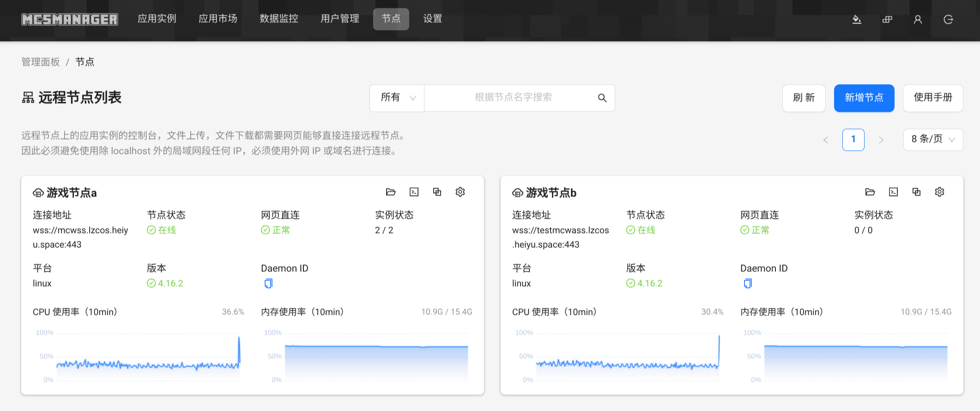Click instance count 2 / 2
This screenshot has width=980, height=411.
tap(384, 230)
